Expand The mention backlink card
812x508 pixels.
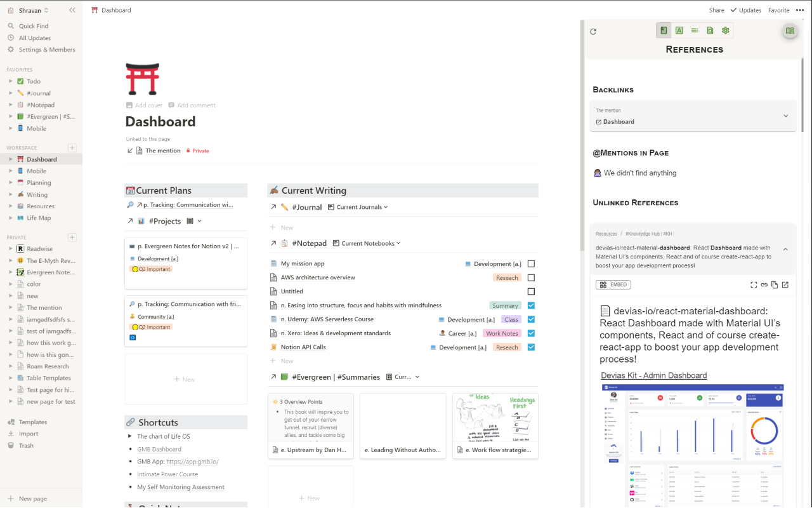(x=786, y=116)
